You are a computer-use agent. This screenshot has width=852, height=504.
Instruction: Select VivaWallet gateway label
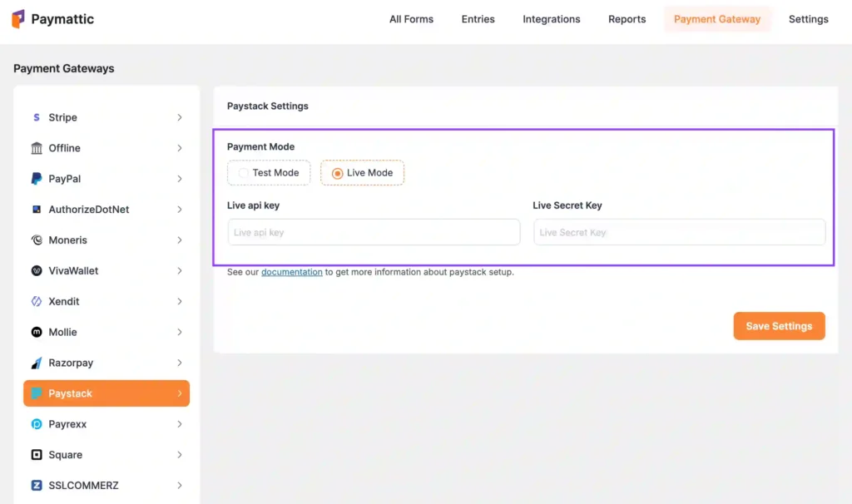[x=73, y=270]
